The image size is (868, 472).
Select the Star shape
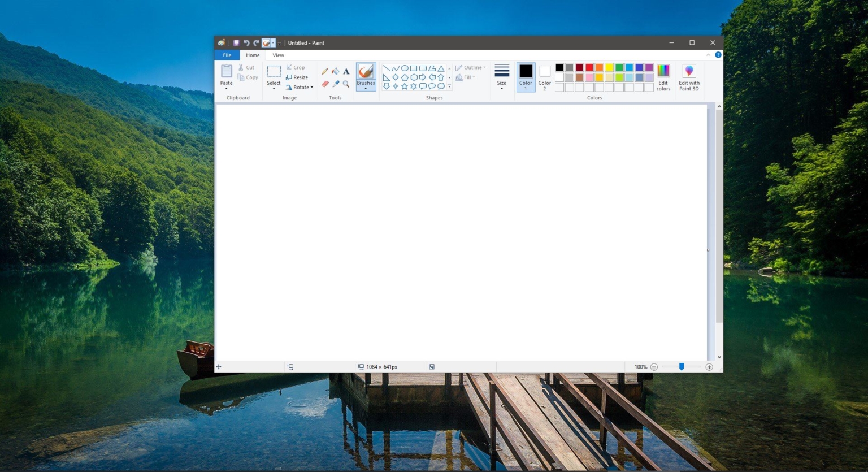point(404,86)
